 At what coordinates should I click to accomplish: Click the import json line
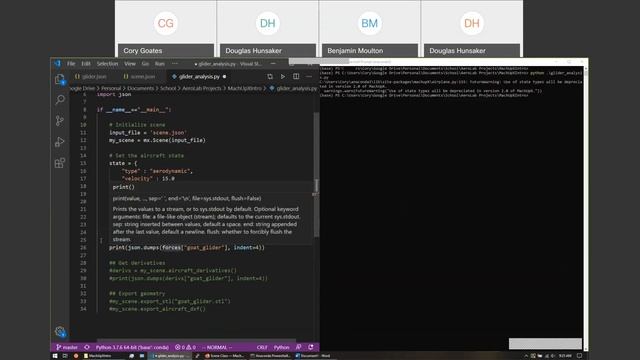tap(114, 94)
